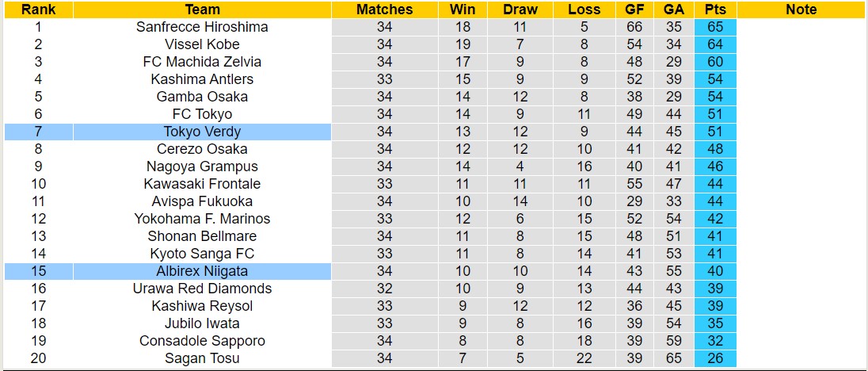868x371 pixels.
Task: Select the highlighted Tokyo Verdy row
Action: coord(202,132)
